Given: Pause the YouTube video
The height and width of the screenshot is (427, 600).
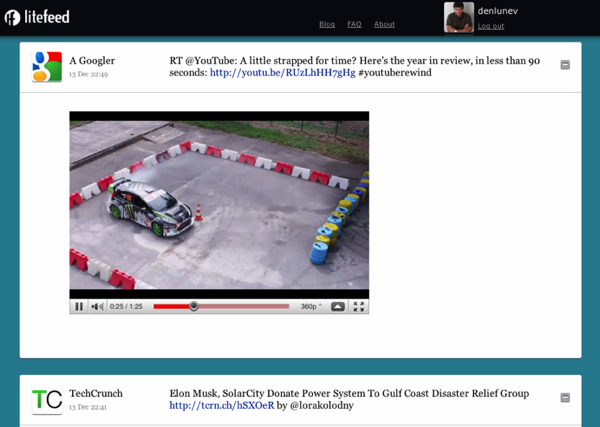Looking at the screenshot, I should click(79, 307).
